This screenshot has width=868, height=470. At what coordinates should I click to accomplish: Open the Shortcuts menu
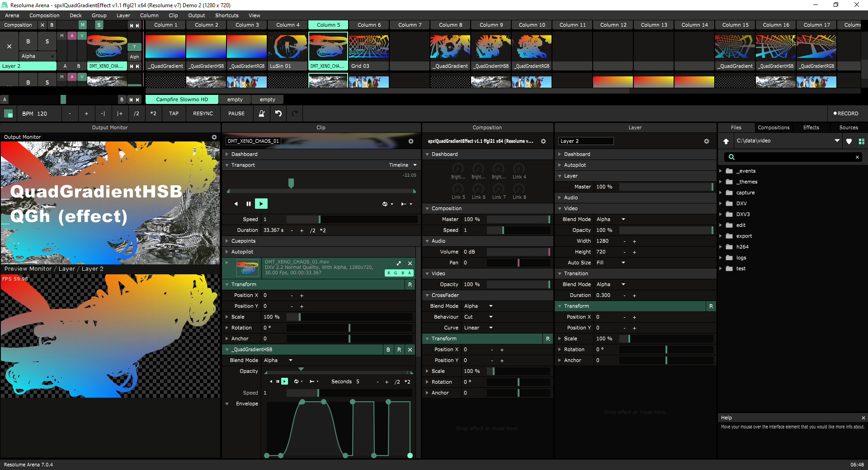click(x=226, y=15)
